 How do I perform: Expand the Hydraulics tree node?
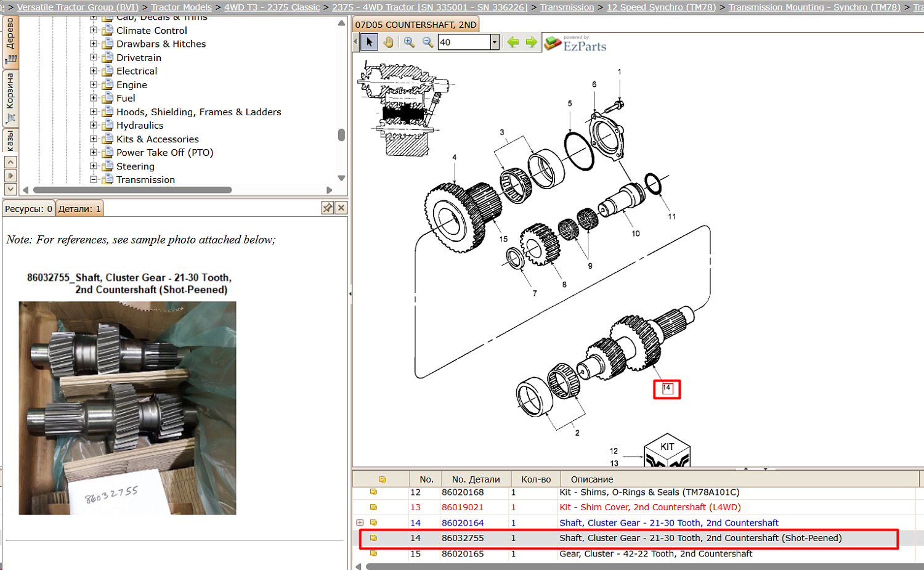(x=94, y=125)
